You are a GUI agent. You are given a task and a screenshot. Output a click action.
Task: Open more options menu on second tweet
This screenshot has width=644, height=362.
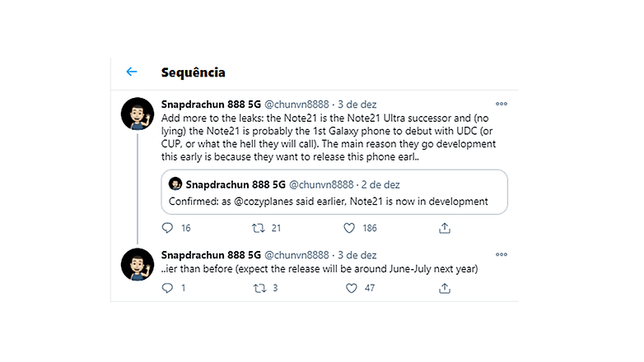[501, 254]
